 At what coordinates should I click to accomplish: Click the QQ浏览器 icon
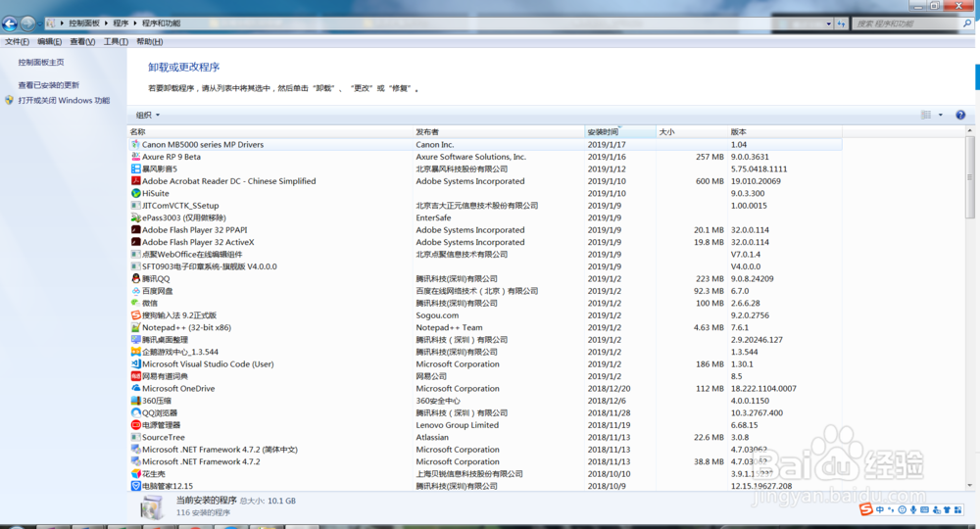[135, 412]
